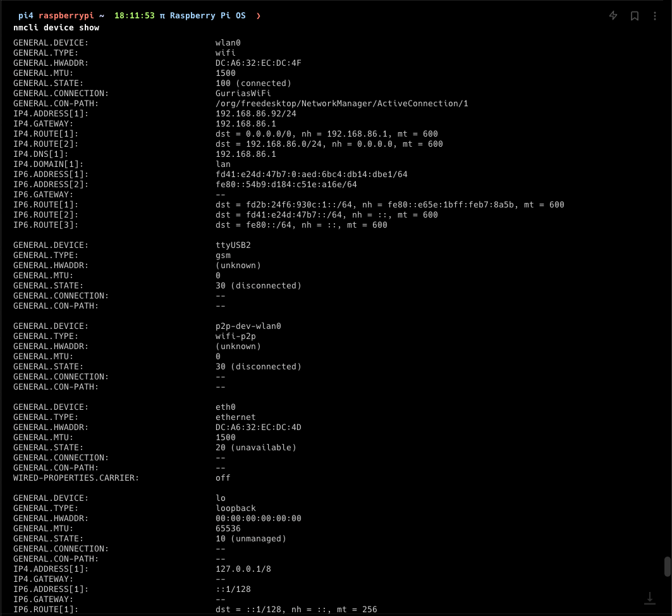Click the lightning bolt AI command icon

pos(613,16)
